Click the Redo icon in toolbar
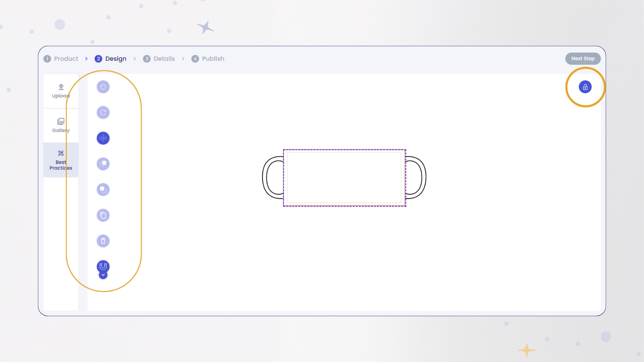644x362 pixels. click(x=103, y=113)
